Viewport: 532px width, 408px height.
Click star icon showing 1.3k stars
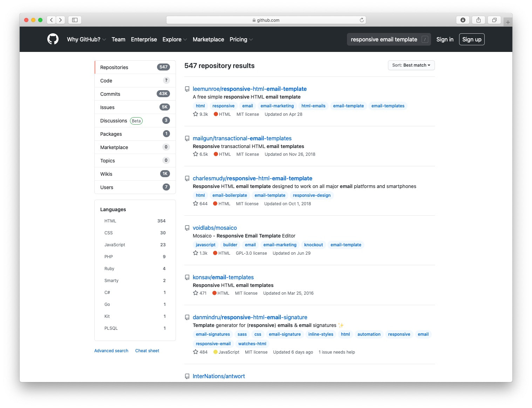196,253
